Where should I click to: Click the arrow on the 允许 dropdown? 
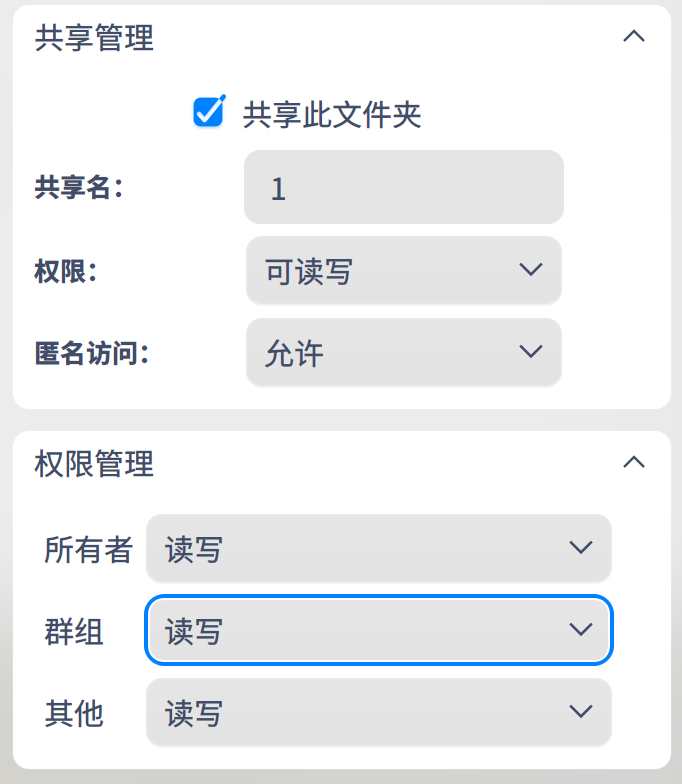530,352
